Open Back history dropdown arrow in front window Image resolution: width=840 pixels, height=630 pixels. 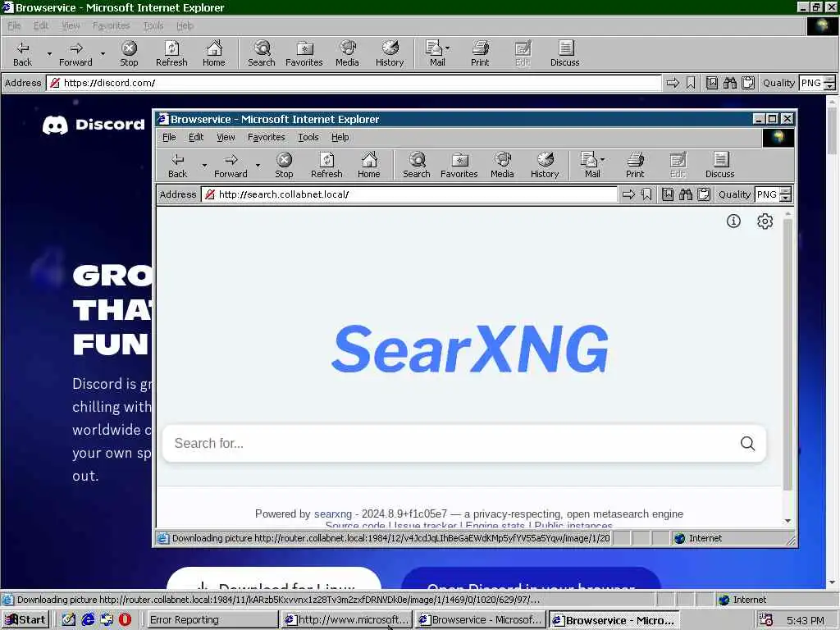point(204,166)
